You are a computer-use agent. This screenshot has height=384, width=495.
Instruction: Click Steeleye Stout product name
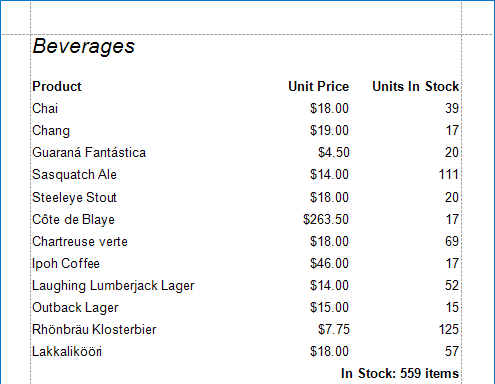[x=74, y=197]
